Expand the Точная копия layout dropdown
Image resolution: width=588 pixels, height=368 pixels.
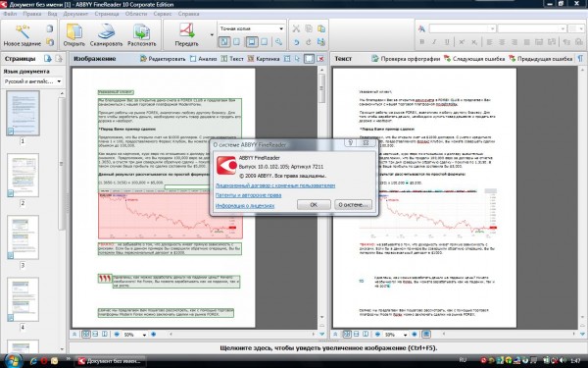(x=281, y=28)
